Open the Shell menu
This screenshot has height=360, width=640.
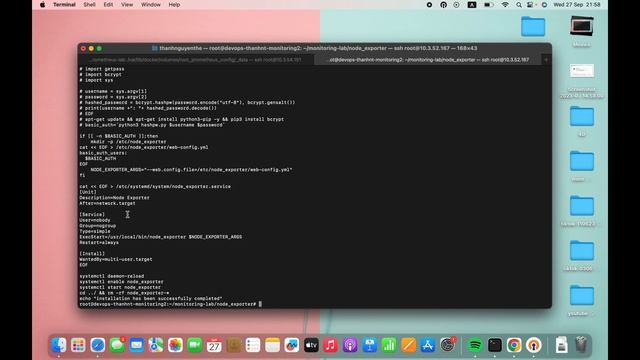(x=89, y=4)
